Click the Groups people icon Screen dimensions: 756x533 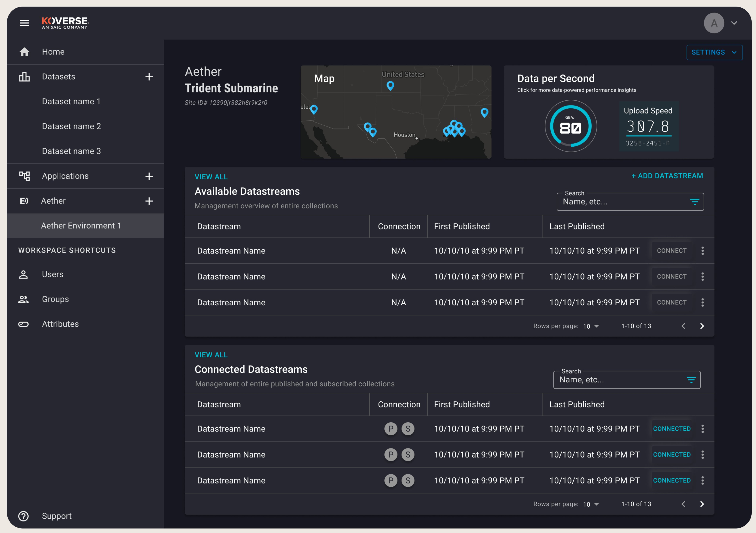pyautogui.click(x=23, y=299)
